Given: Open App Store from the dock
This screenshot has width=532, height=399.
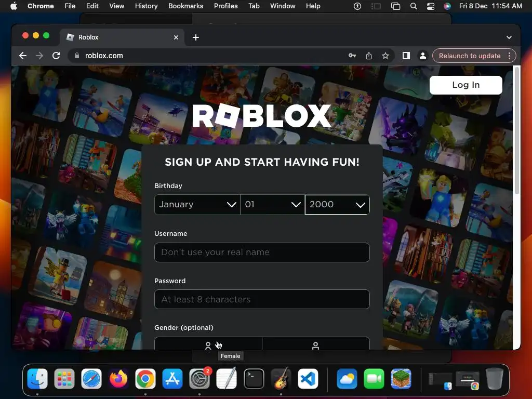Looking at the screenshot, I should (x=172, y=379).
